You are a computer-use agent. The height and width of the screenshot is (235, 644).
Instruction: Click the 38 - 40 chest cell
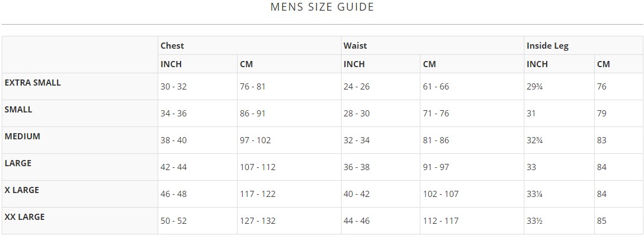pyautogui.click(x=173, y=140)
